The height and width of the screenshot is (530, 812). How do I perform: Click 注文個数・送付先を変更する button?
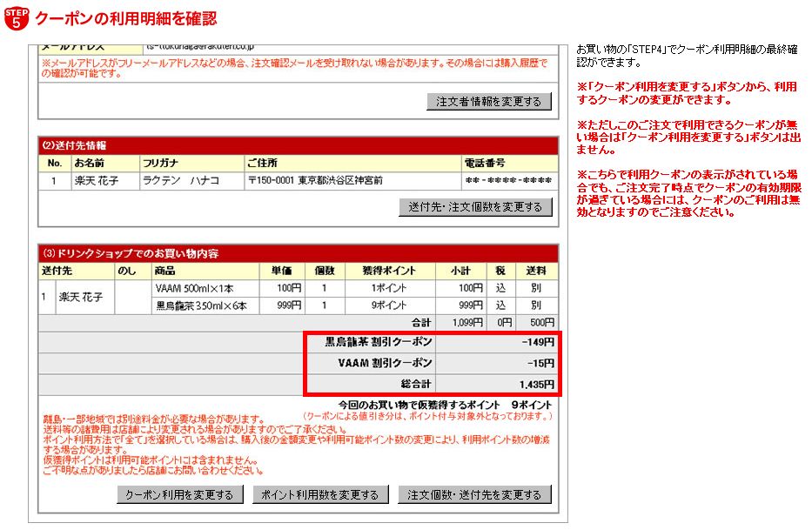474,495
